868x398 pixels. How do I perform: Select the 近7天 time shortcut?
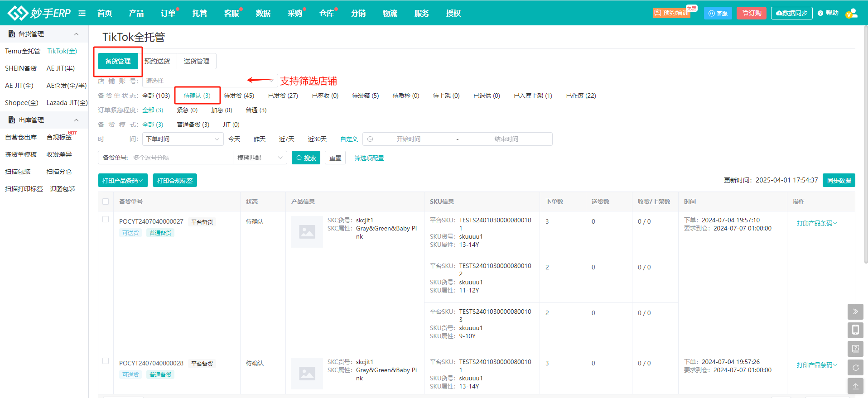(x=287, y=139)
